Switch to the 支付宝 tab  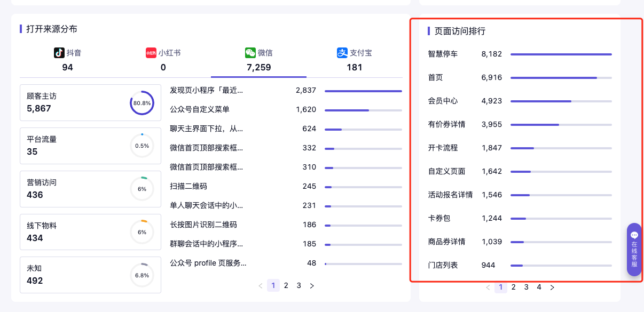pos(355,60)
